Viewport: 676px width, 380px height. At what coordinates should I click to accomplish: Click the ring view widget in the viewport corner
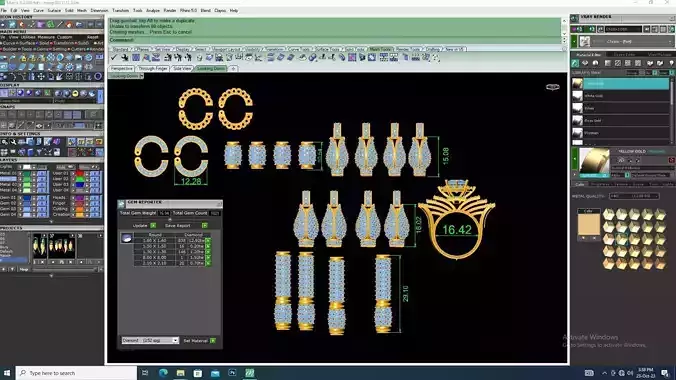click(x=553, y=87)
